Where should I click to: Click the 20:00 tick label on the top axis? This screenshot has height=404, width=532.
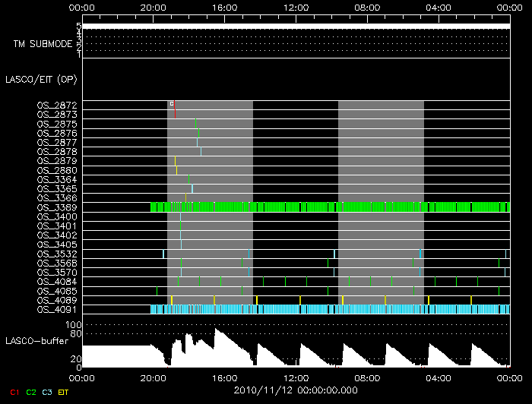(x=153, y=8)
